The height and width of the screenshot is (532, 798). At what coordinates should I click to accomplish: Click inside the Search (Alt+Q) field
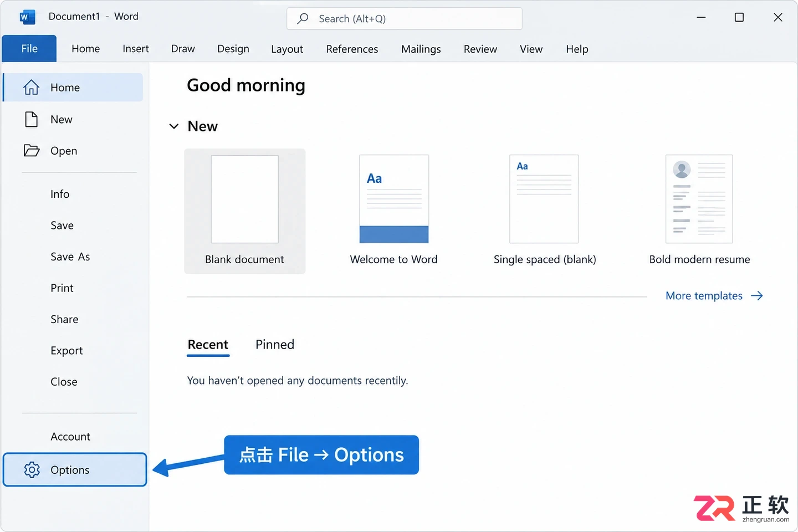(x=405, y=18)
